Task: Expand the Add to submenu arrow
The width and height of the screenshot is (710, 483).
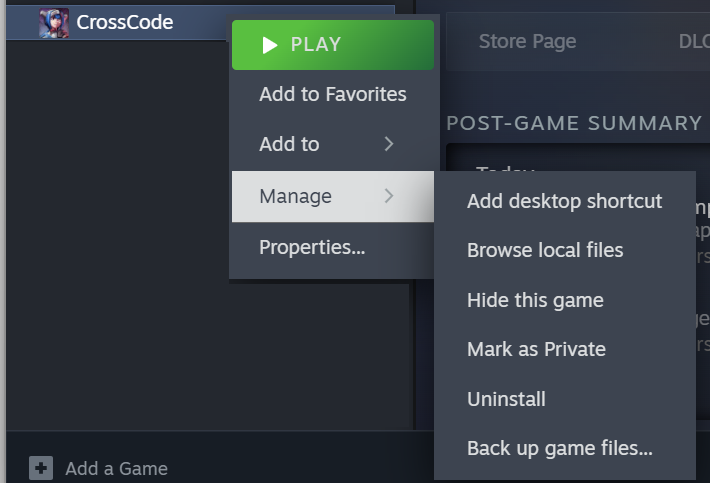Action: (x=389, y=144)
